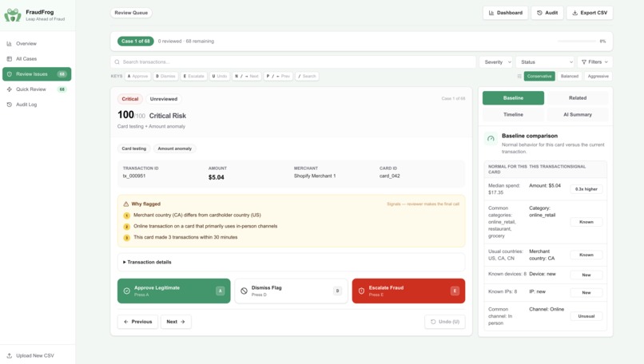The width and height of the screenshot is (644, 364).
Task: Open the Dashboard button
Action: (x=505, y=13)
